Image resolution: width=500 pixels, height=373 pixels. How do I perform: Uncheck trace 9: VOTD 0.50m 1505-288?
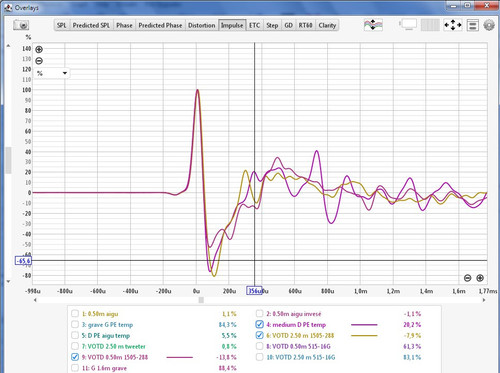[75, 357]
